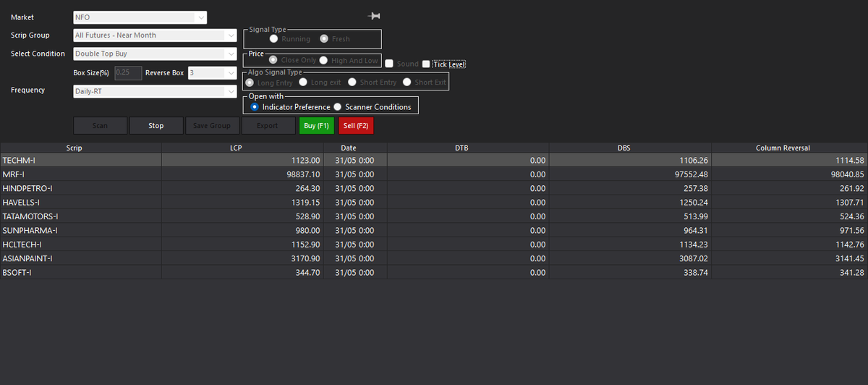Click DBS value 1250.24
The width and height of the screenshot is (868, 385).
click(x=694, y=203)
